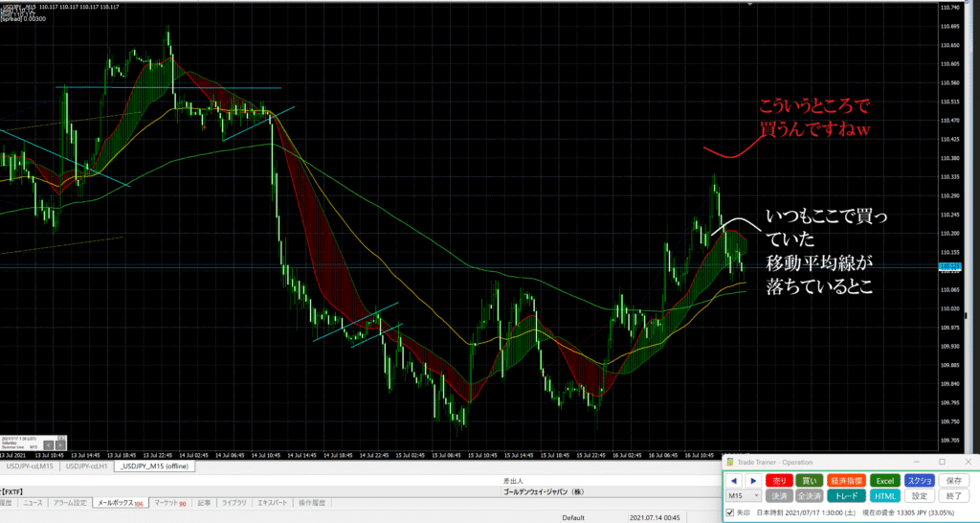Viewport: 980px width, 523px height.
Task: Select the メールボックス terminal tab
Action: click(x=120, y=503)
